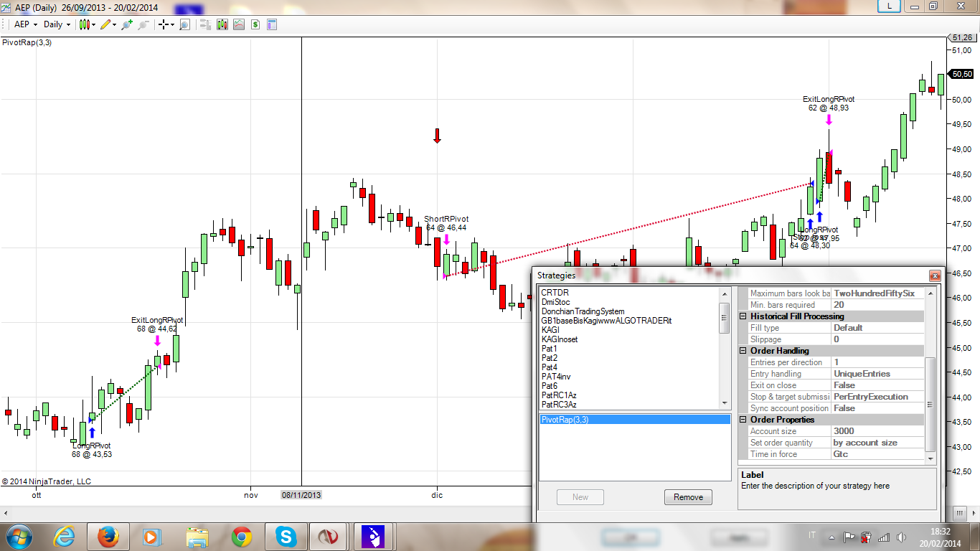Open Chrome from taskbar
The width and height of the screenshot is (980, 551).
tap(241, 537)
